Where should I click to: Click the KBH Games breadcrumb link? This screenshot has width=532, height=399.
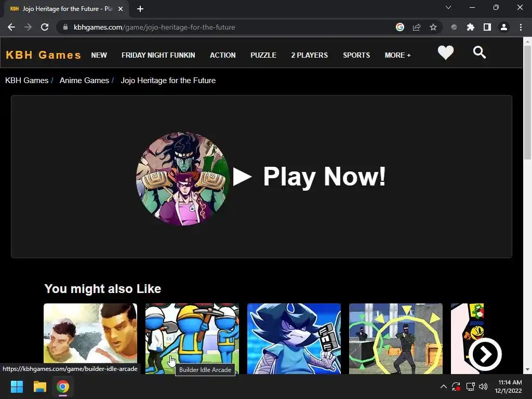[x=27, y=81]
